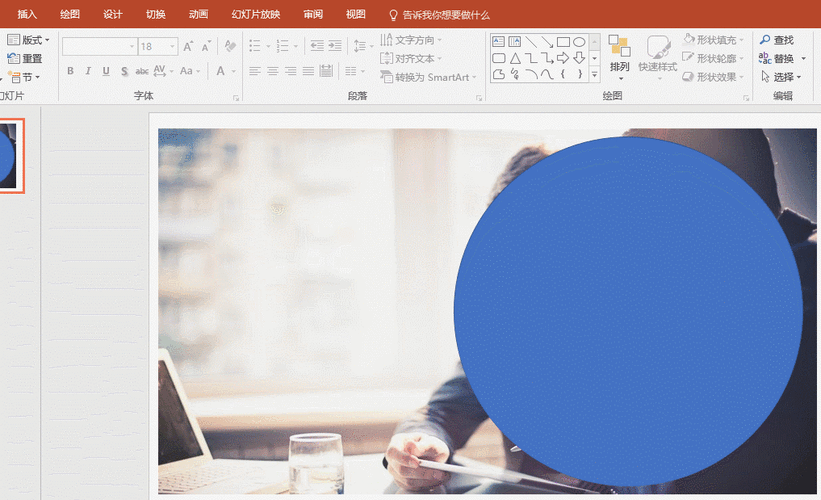Expand the shapes gallery more arrow
This screenshot has width=821, height=500.
coord(595,75)
